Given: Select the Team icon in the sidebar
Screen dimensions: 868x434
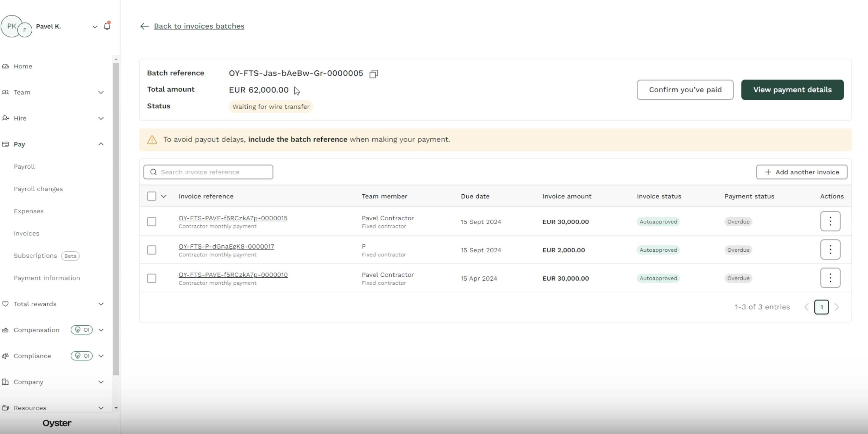Looking at the screenshot, I should tap(5, 92).
